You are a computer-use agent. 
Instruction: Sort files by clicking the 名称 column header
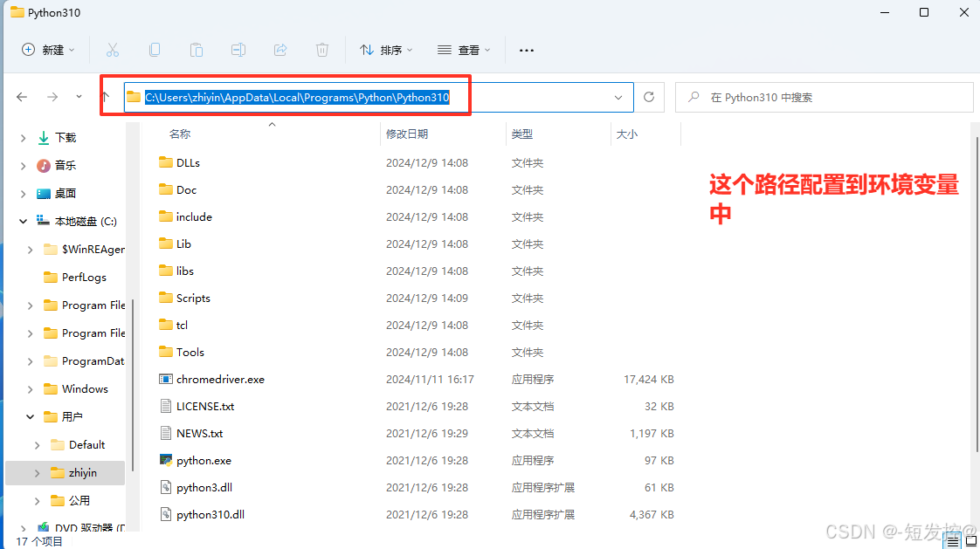(x=181, y=134)
